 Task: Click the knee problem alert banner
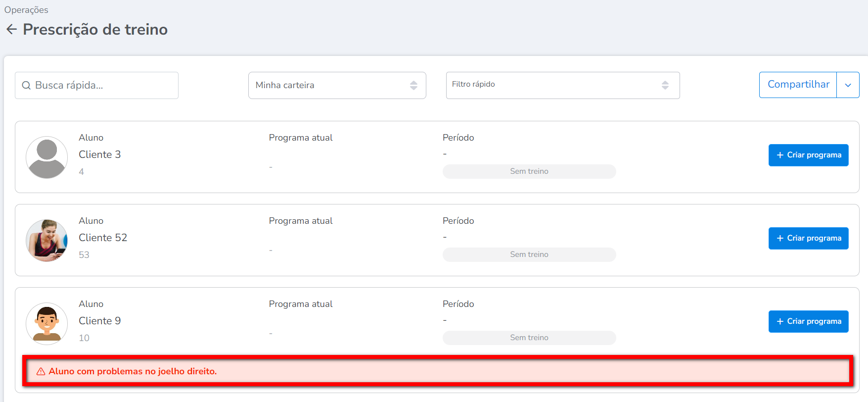pos(438,371)
